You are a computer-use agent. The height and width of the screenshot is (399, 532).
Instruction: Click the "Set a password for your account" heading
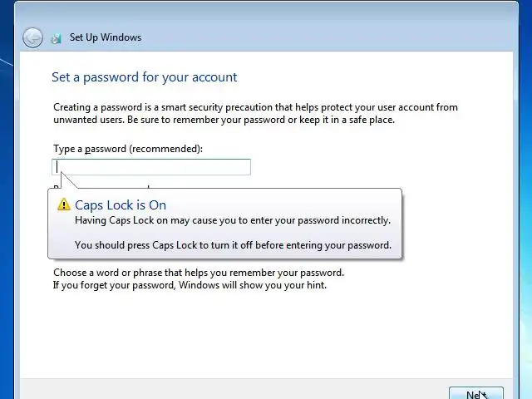(x=144, y=77)
